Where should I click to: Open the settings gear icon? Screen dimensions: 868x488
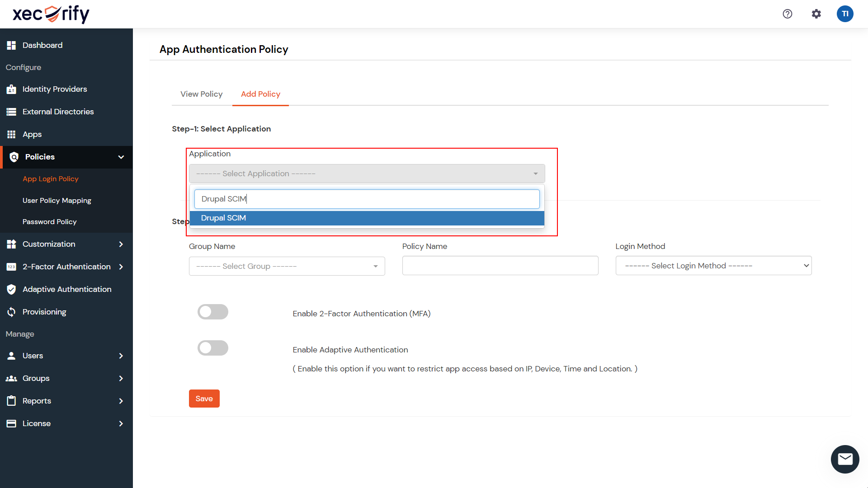[x=816, y=14]
